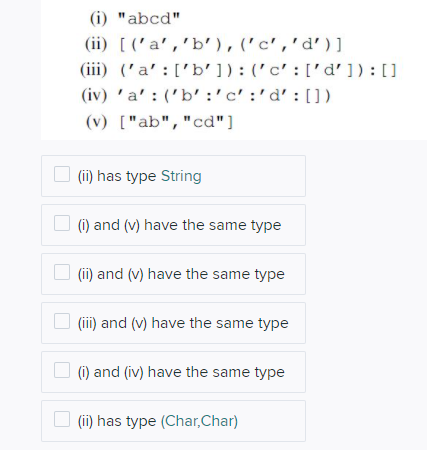The height and width of the screenshot is (450, 427).
Task: Select checkbox for "(iii) and (v) have the same type"
Action: click(x=62, y=321)
